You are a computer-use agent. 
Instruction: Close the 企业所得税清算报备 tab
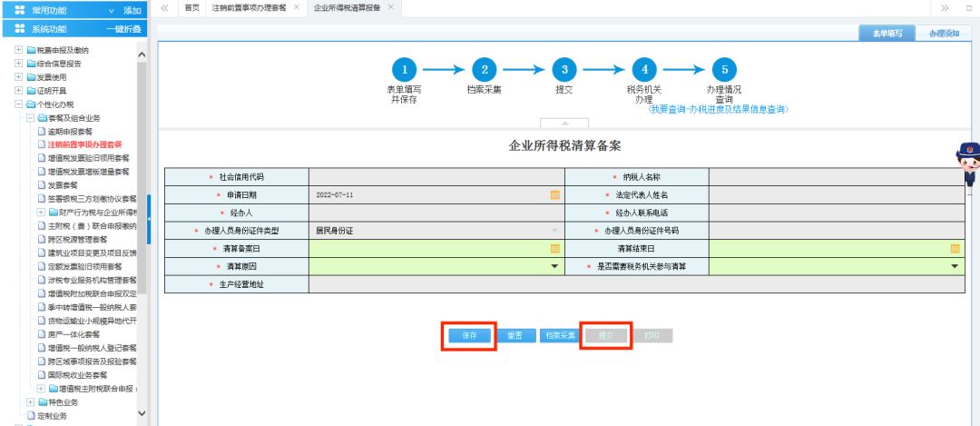[x=390, y=7]
